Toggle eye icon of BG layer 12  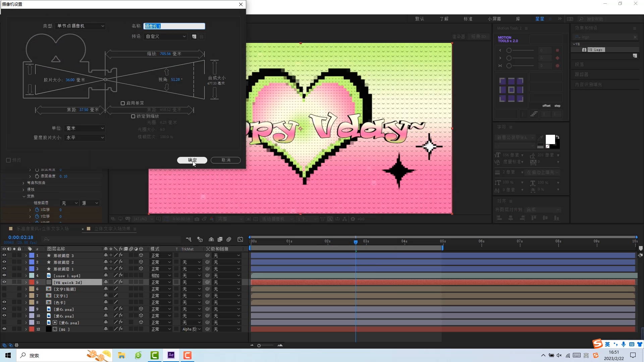tap(4, 329)
